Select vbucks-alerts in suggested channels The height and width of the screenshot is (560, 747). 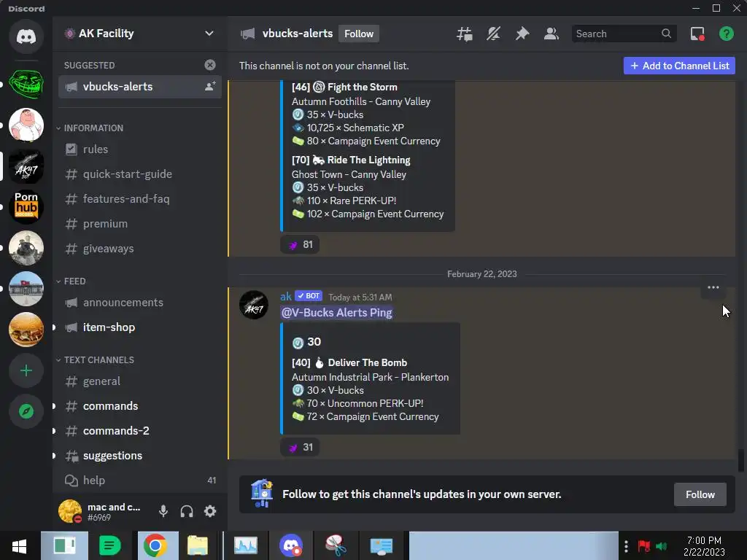(x=140, y=87)
